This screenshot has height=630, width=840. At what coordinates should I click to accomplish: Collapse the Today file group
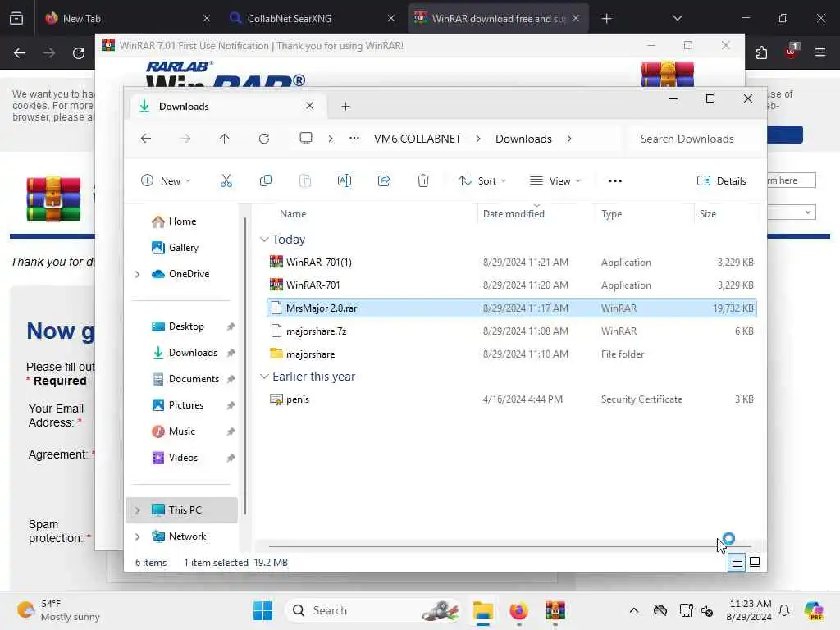pyautogui.click(x=264, y=240)
